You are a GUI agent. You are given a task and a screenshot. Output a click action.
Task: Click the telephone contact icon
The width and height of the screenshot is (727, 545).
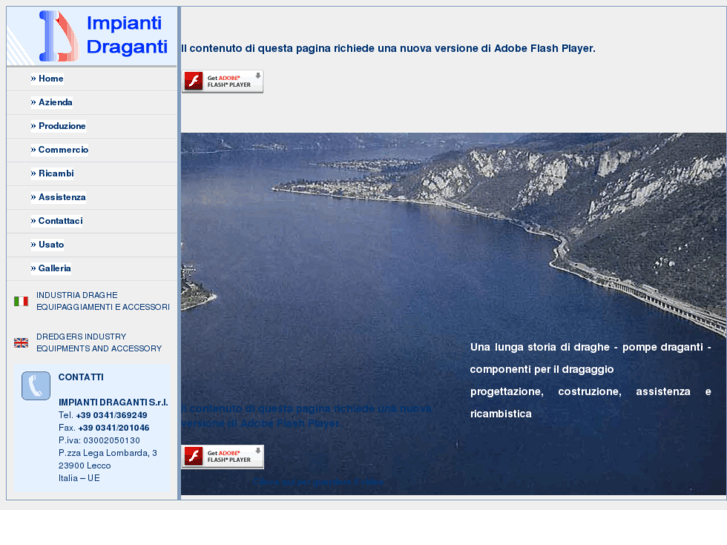click(x=36, y=385)
